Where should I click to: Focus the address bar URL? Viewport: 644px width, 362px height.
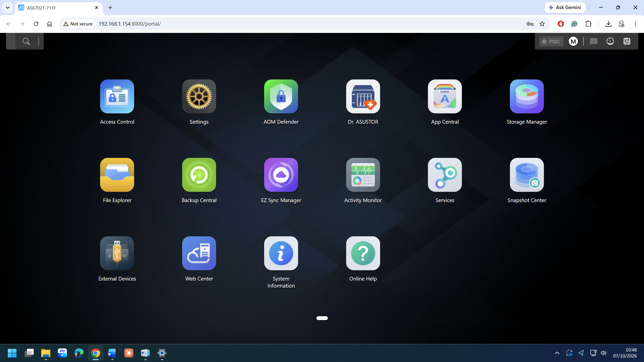(x=130, y=24)
